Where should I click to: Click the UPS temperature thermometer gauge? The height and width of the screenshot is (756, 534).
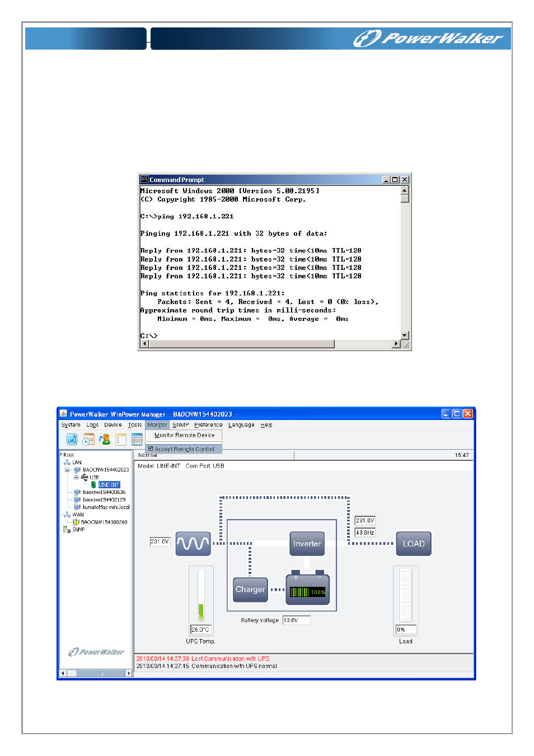201,594
